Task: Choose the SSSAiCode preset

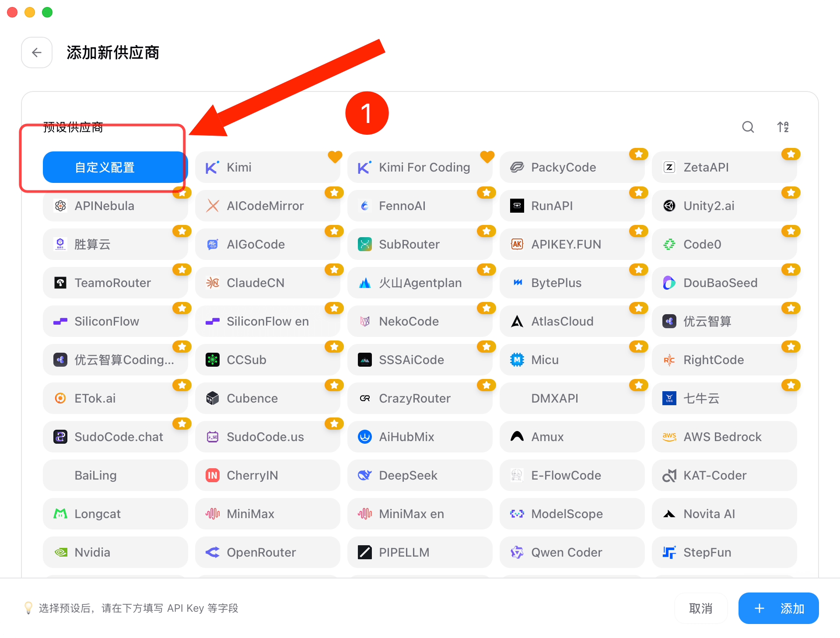Action: coord(420,360)
